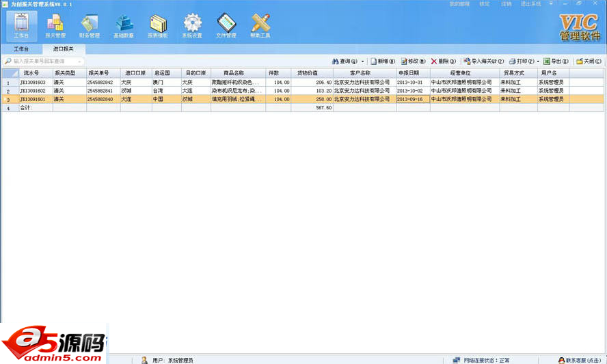The width and height of the screenshot is (607, 364).
Task: Open the search box dropdown arrow
Action: (79, 61)
